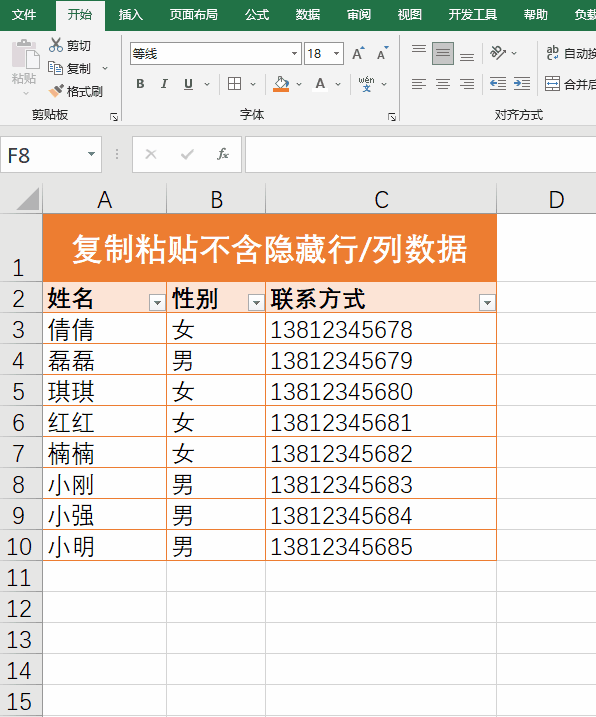Open the font settings dialog launcher
Viewport: 596px width, 717px height.
392,118
